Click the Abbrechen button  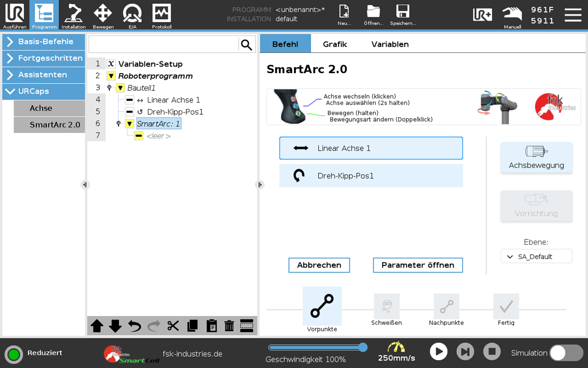pyautogui.click(x=319, y=265)
